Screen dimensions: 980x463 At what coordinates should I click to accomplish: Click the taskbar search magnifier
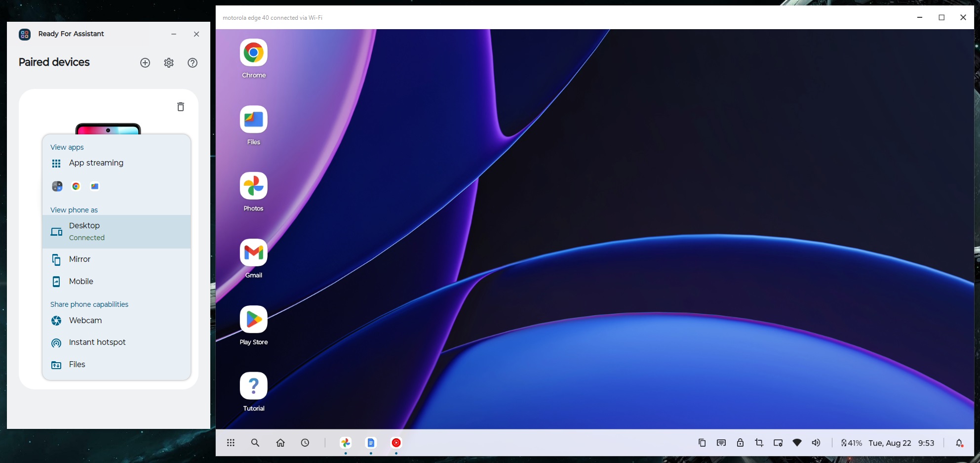click(x=255, y=443)
